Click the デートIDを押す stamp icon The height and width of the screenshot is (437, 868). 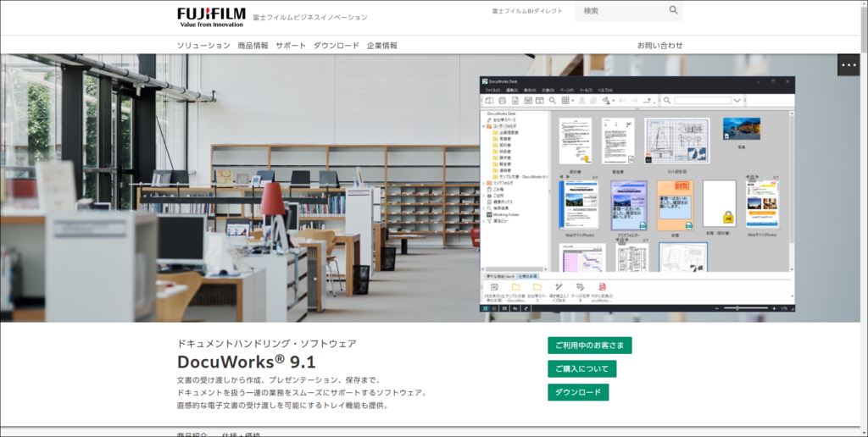pyautogui.click(x=580, y=287)
